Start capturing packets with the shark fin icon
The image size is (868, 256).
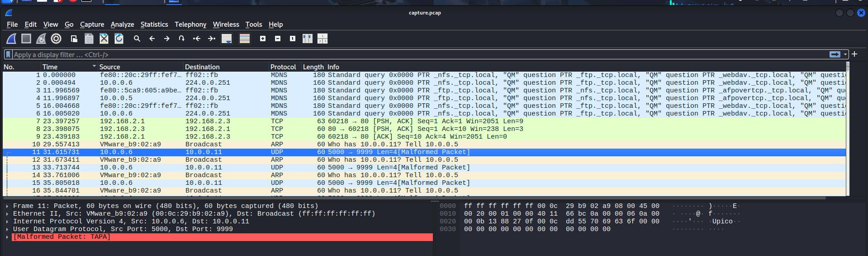pyautogui.click(x=11, y=39)
